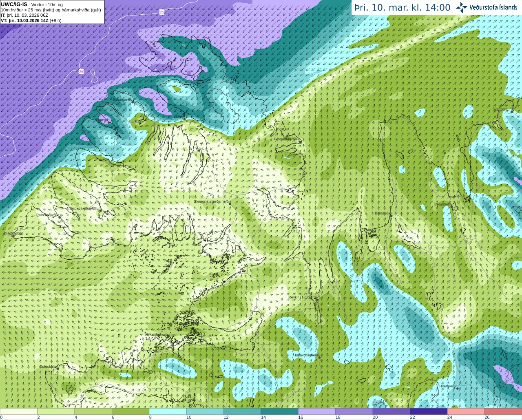This screenshot has width=522, height=420.
Task: Click the salmon legend swatch above 26 m/s
Action: tap(503, 411)
